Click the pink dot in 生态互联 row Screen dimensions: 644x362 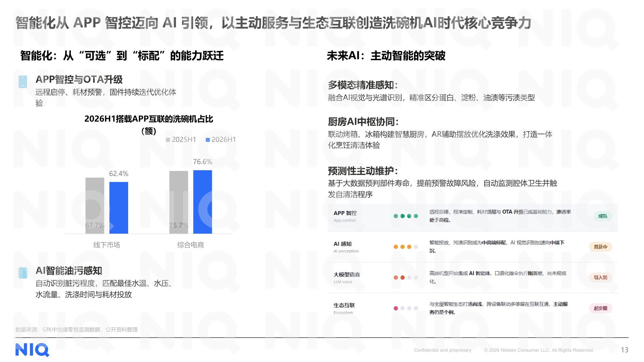tap(396, 308)
